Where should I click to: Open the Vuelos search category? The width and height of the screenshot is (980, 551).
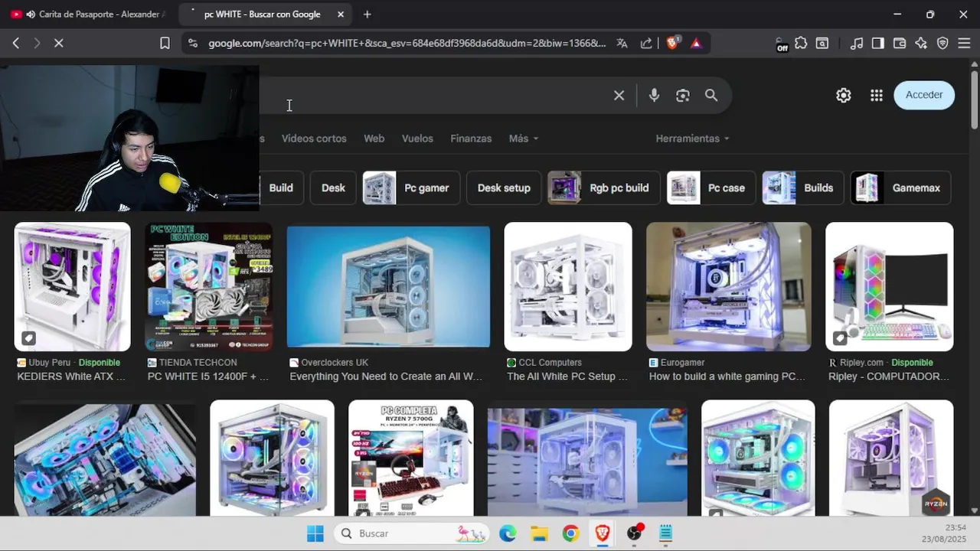point(417,139)
